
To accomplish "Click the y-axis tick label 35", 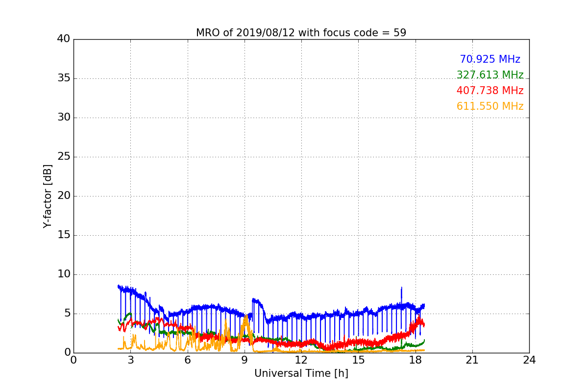I will (64, 78).
